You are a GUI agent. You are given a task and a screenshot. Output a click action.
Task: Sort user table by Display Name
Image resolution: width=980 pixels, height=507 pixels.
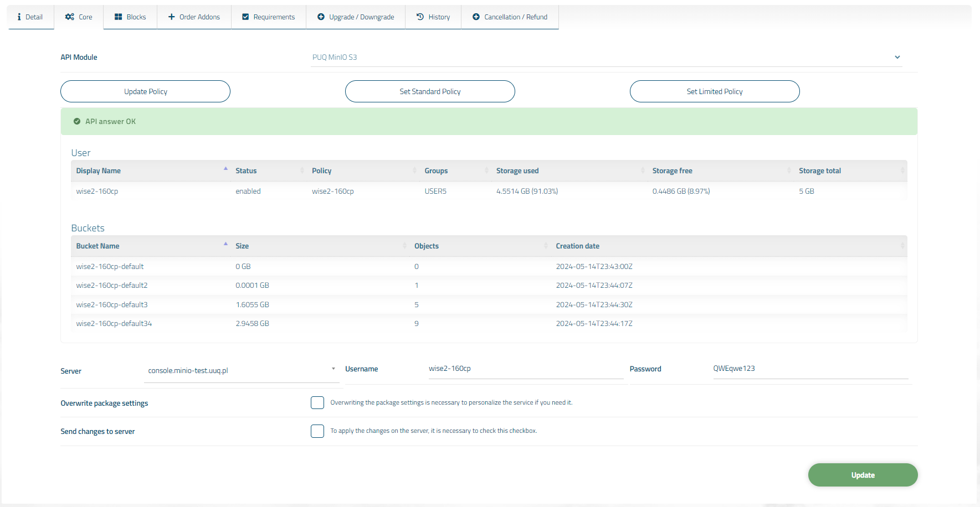click(151, 170)
